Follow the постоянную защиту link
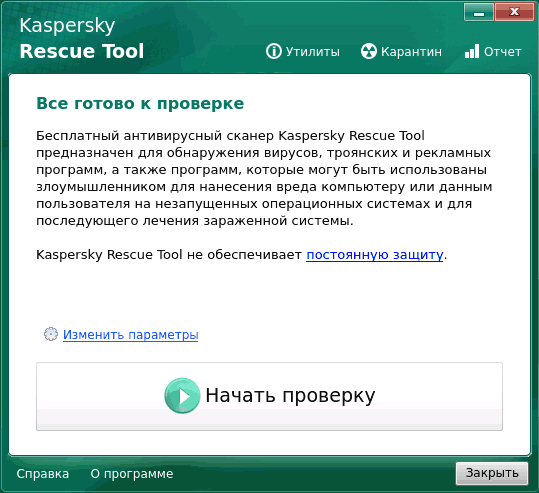This screenshot has height=493, width=539. 375,255
